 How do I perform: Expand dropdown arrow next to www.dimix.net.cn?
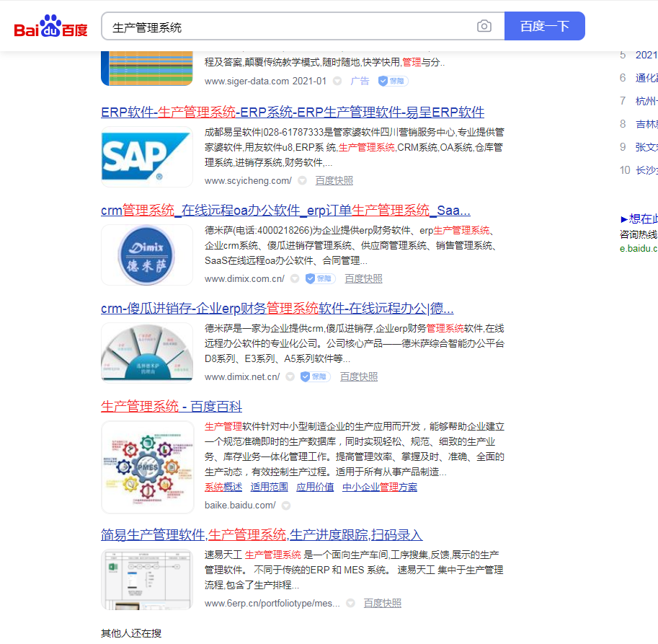(290, 377)
